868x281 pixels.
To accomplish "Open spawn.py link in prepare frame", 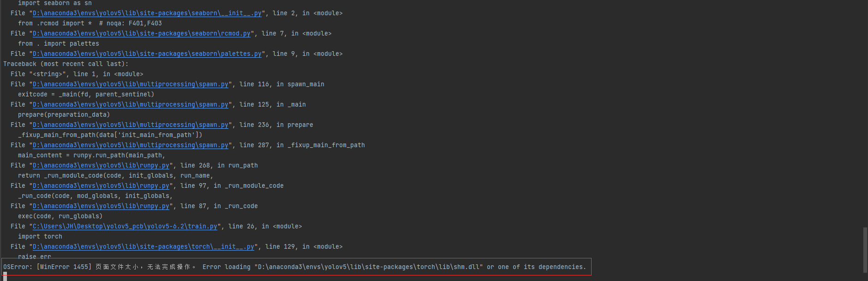I will [130, 125].
